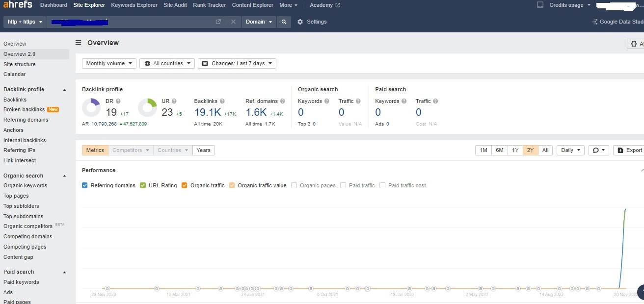Select the Metrics tab
The height and width of the screenshot is (304, 644).
tap(95, 151)
